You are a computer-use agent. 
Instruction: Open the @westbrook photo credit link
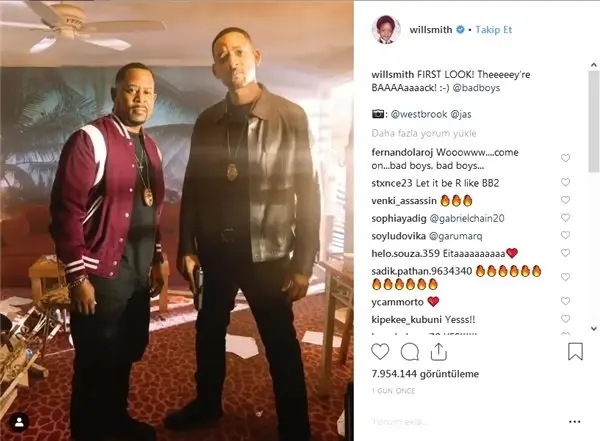(x=419, y=114)
